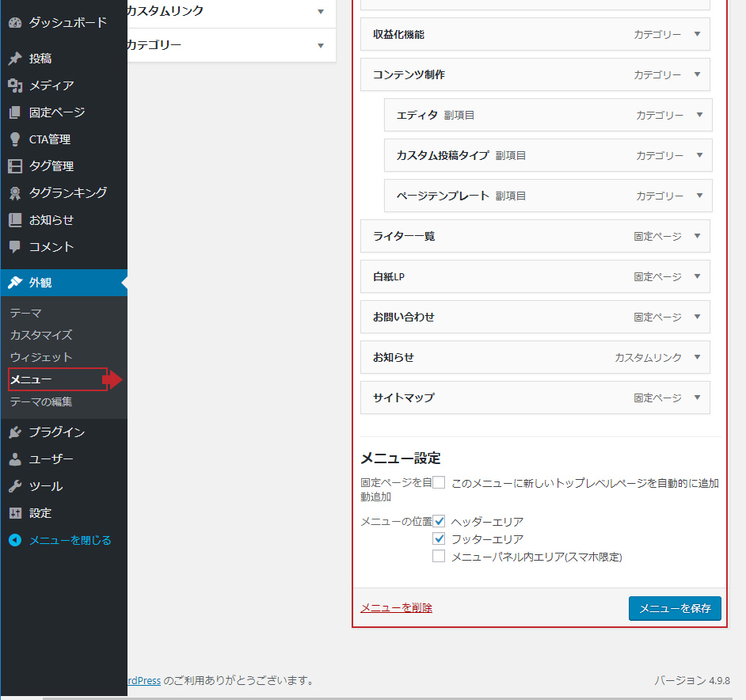
Task: Click the speech bubble コメント icon
Action: tap(15, 247)
